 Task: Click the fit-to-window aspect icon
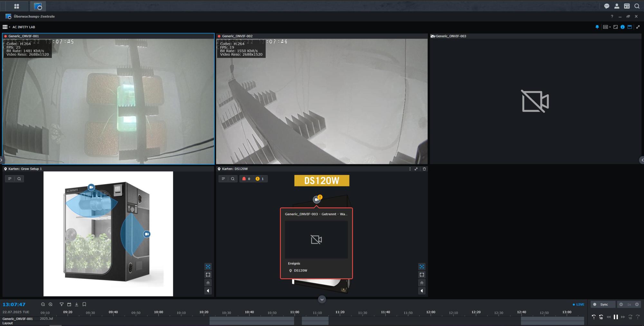click(x=615, y=27)
